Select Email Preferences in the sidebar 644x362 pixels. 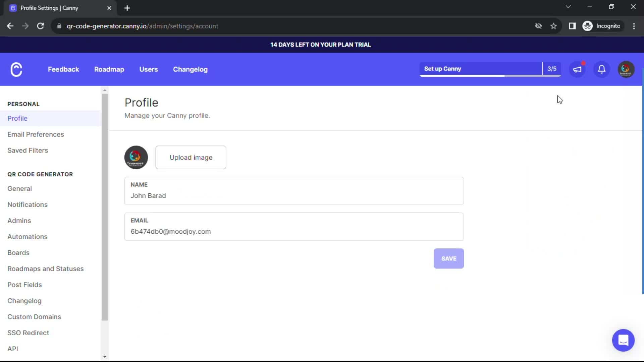pos(36,134)
